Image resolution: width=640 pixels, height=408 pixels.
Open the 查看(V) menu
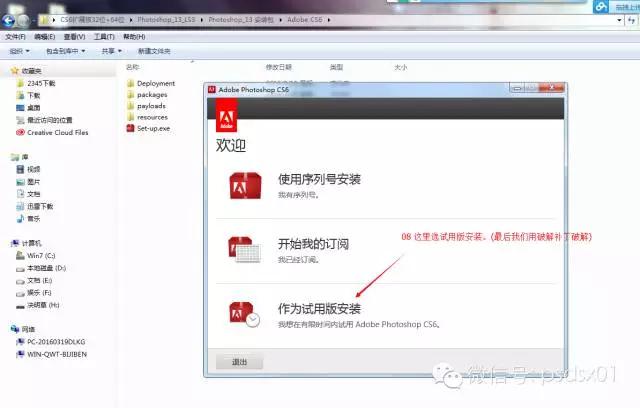(x=74, y=37)
